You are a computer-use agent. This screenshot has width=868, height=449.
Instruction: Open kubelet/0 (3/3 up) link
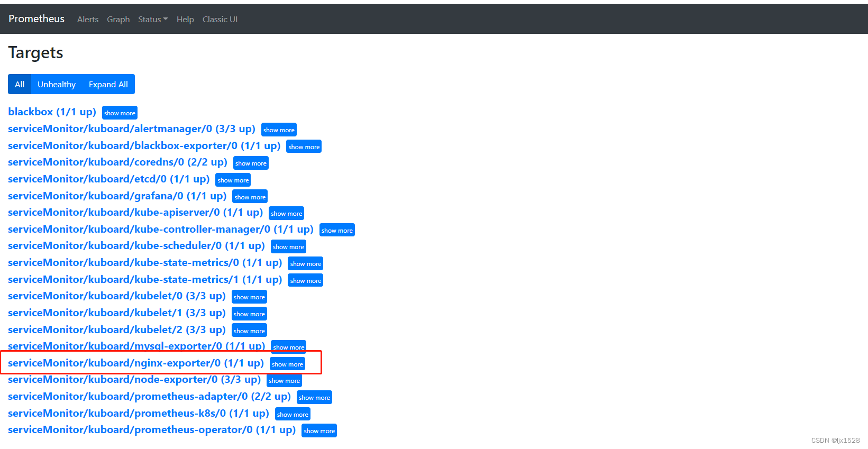pos(117,296)
